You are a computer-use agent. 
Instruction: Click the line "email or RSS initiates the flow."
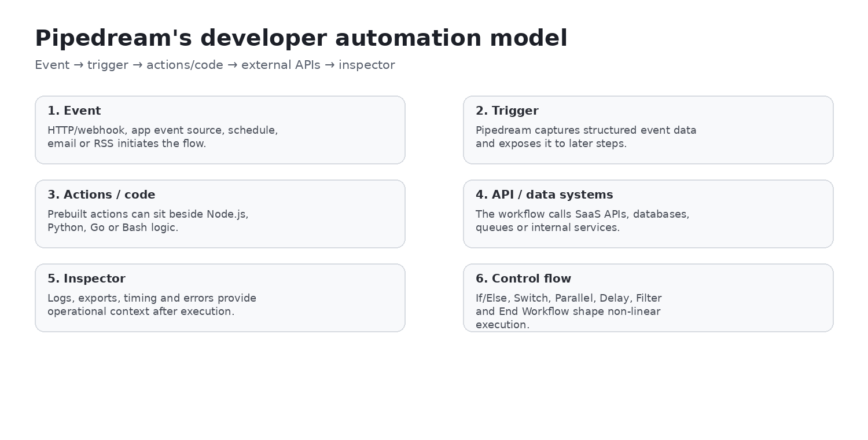pyautogui.click(x=127, y=144)
